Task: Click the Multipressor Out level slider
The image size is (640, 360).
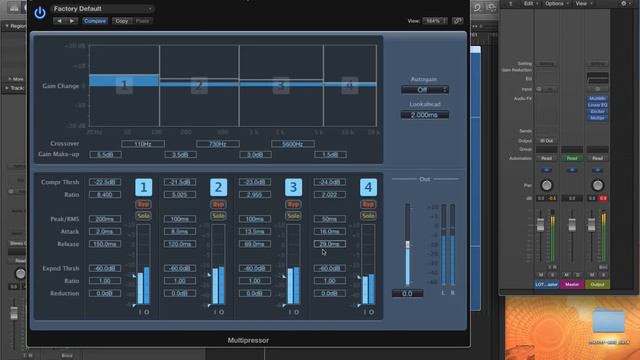Action: (407, 244)
